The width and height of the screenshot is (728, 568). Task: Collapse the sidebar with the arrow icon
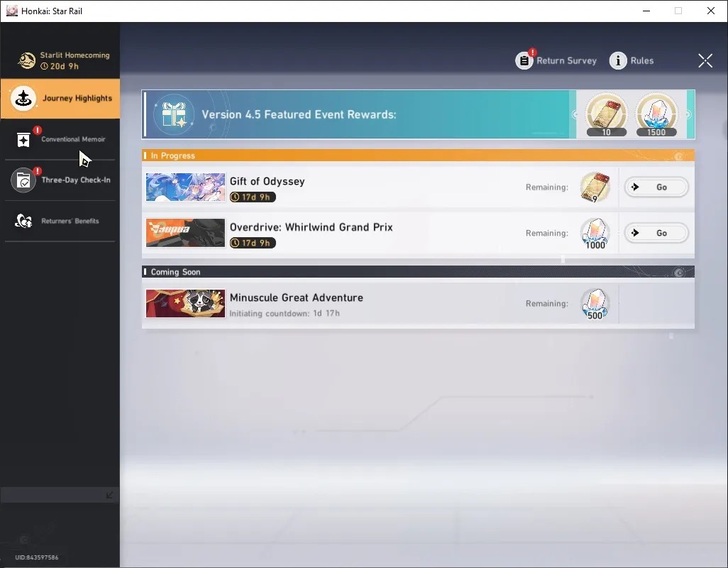pyautogui.click(x=109, y=495)
